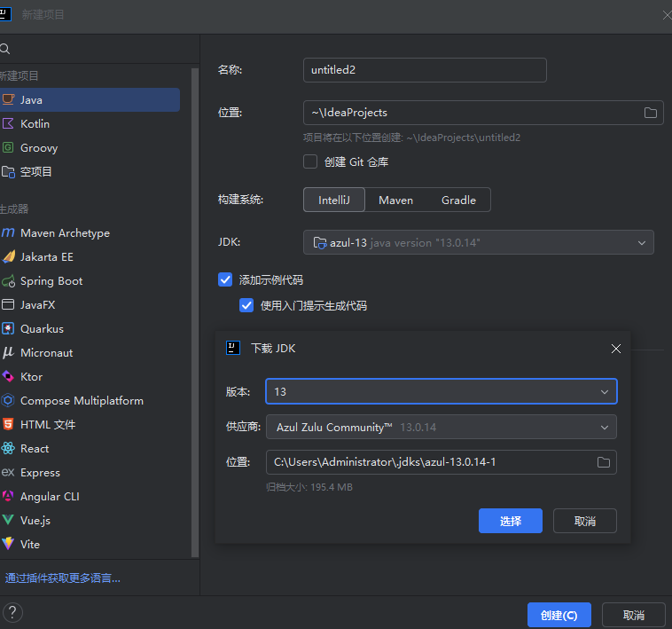Screen dimensions: 672x629
Task: Choose Spring Boot generator
Action: pos(90,281)
